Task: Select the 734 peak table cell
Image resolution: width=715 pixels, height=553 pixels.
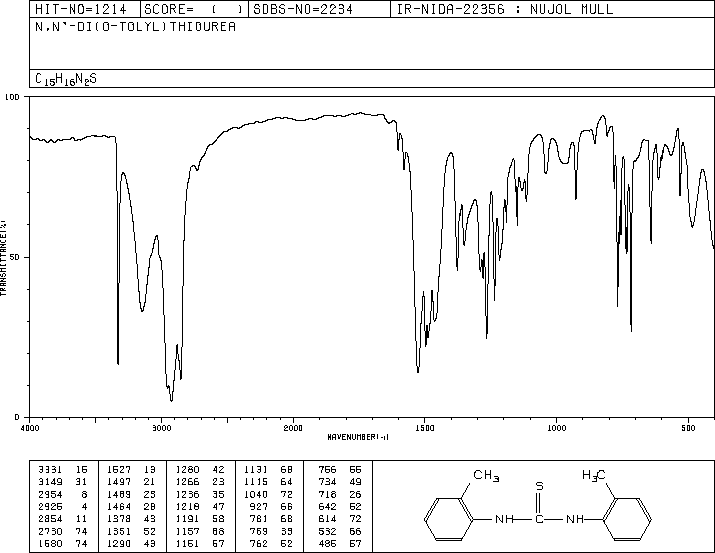Action: click(327, 482)
